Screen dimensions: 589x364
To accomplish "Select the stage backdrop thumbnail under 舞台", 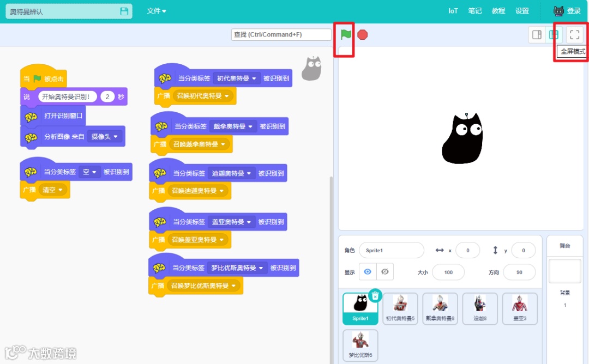I will click(x=565, y=271).
